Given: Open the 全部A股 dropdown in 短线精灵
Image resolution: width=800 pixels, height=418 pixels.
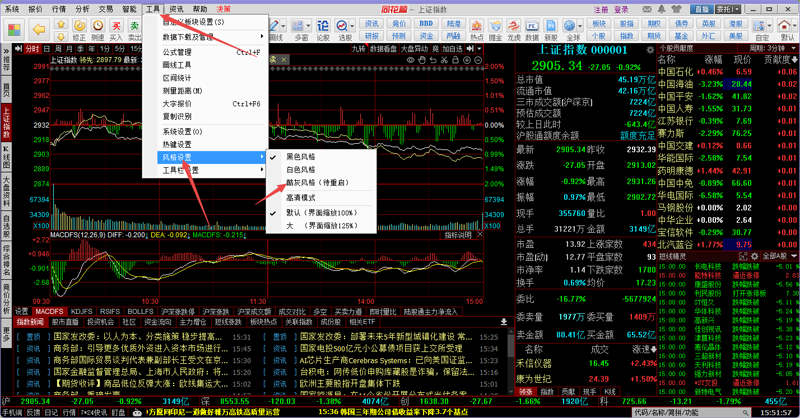Looking at the screenshot, I should [780, 256].
